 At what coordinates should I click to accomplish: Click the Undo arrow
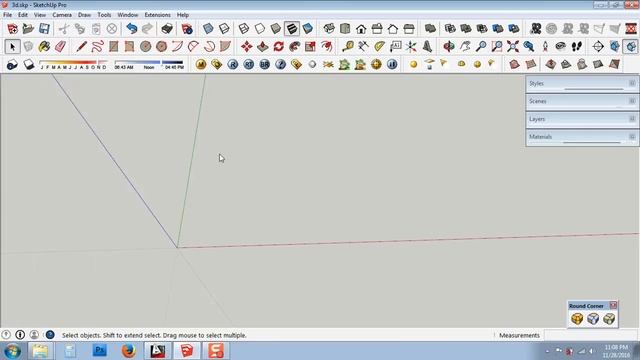[131, 29]
